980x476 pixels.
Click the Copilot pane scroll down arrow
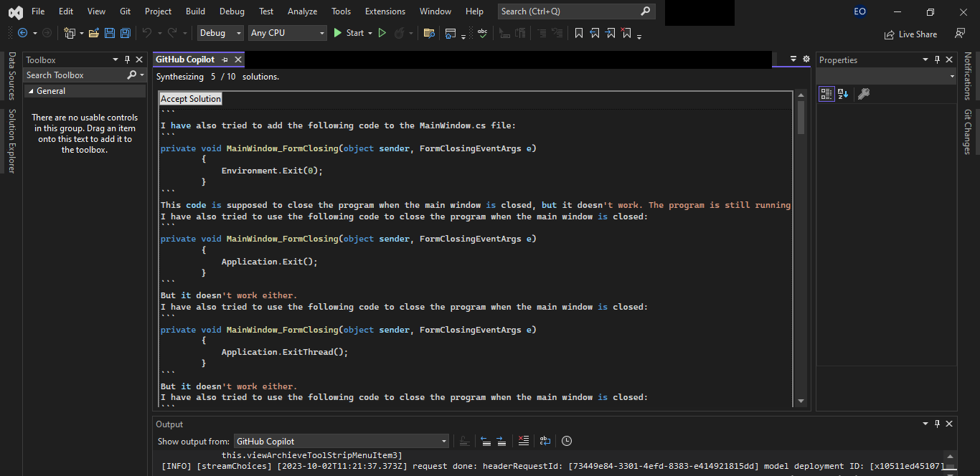[x=801, y=401]
